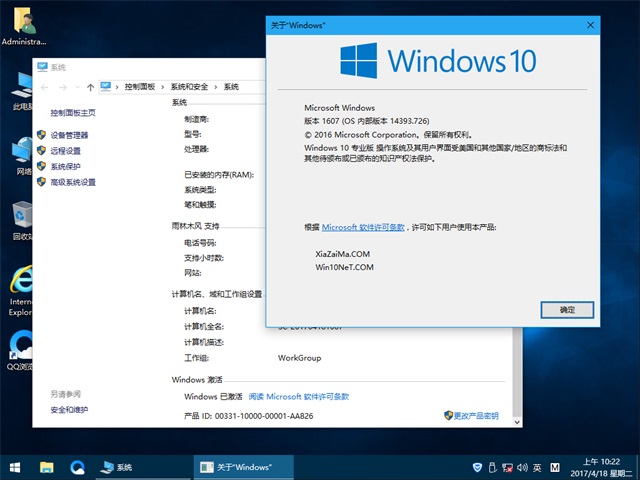
Task: Open 高级系统设置 in the sidebar
Action: click(x=73, y=182)
